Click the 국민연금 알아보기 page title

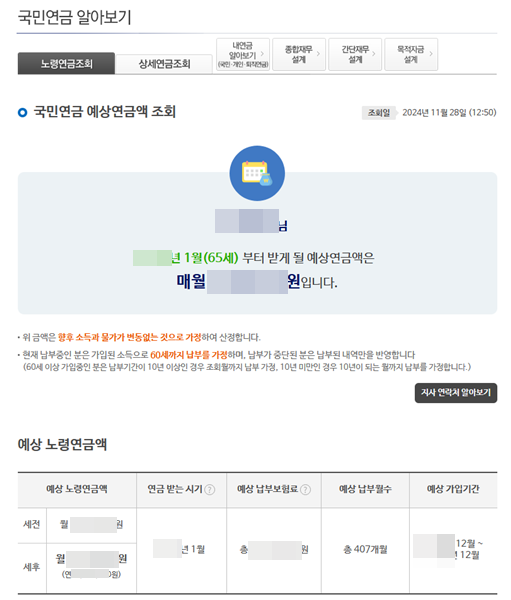pos(75,17)
